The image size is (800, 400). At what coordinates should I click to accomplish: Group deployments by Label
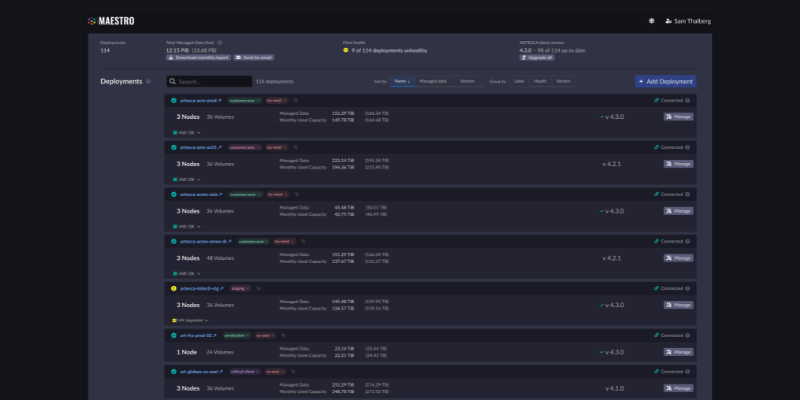pyautogui.click(x=519, y=81)
